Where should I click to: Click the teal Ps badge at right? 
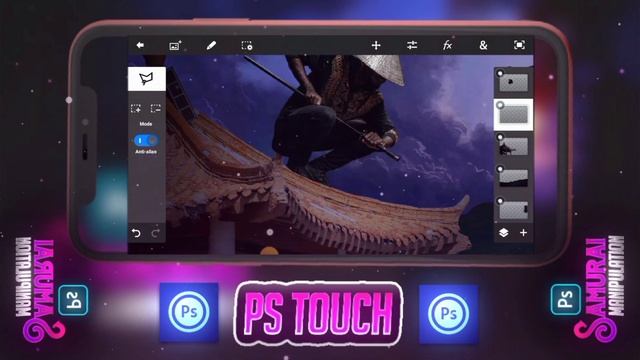point(566,300)
